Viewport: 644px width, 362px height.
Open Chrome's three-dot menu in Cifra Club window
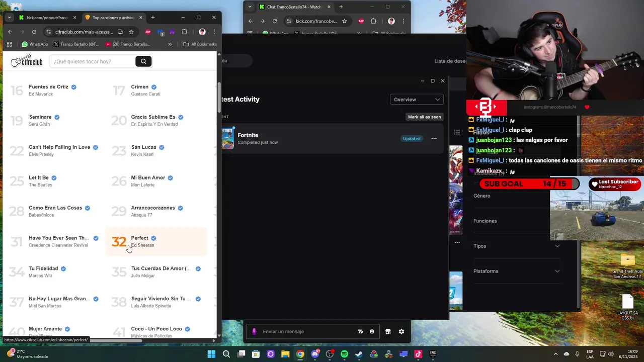click(x=214, y=32)
